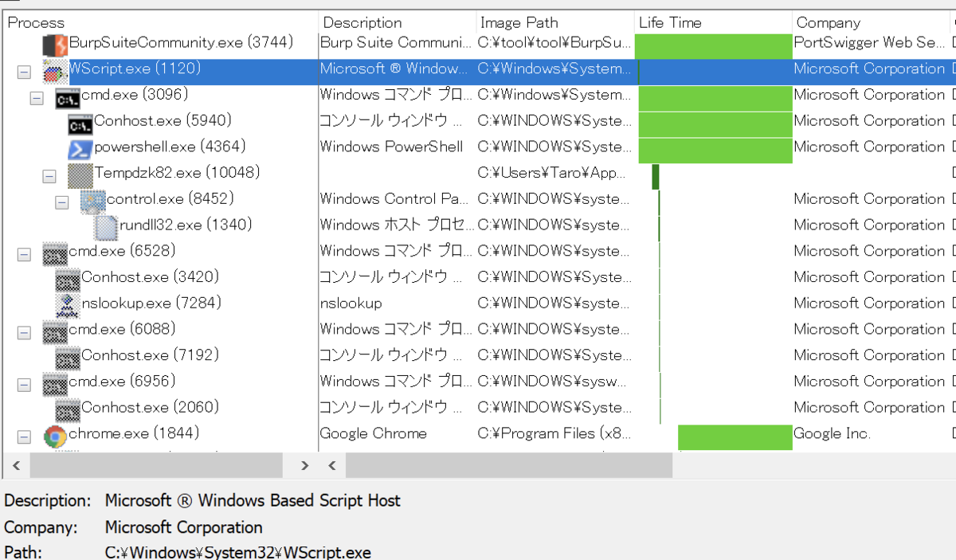This screenshot has height=560, width=956.
Task: Click the Conhost.exe (5940) icon
Action: pos(80,124)
